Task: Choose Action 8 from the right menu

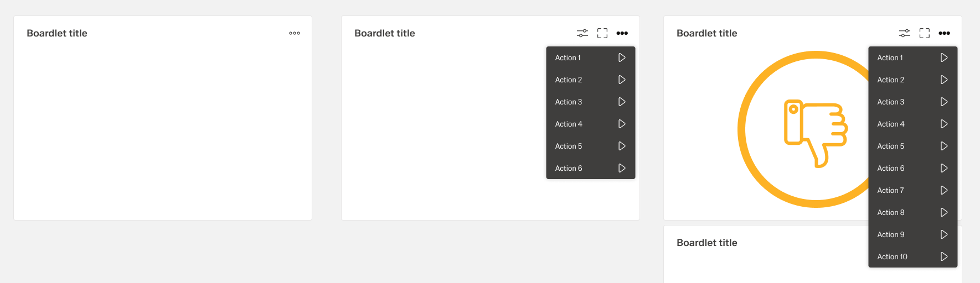Action: coord(891,212)
